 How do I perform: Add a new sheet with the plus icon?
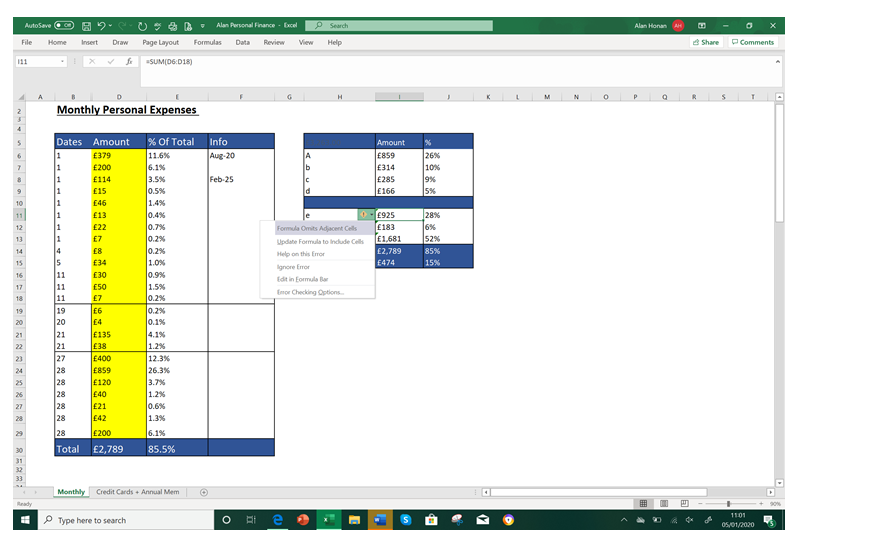[204, 493]
